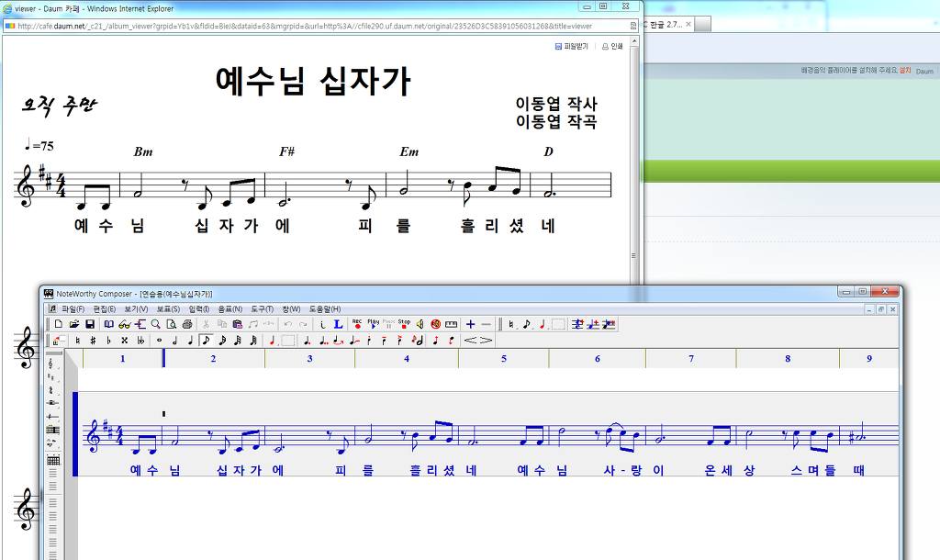Click 파일받기 download link in viewer

(x=571, y=46)
